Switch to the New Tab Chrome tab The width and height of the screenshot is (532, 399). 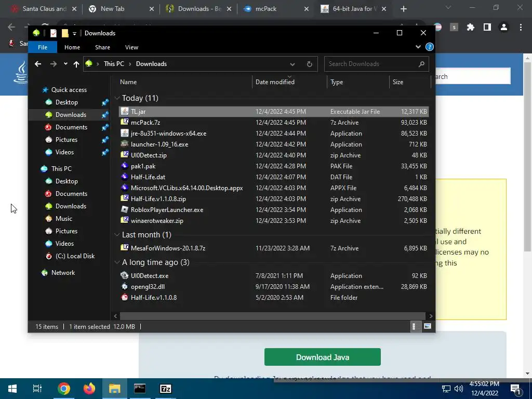click(x=121, y=9)
